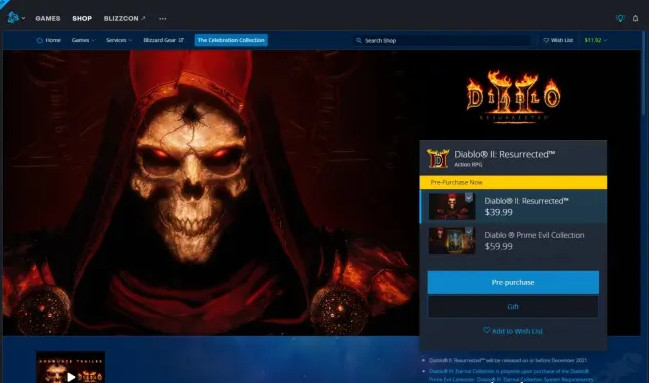649x383 pixels.
Task: Open the $11.92 balance dropdown
Action: (596, 40)
